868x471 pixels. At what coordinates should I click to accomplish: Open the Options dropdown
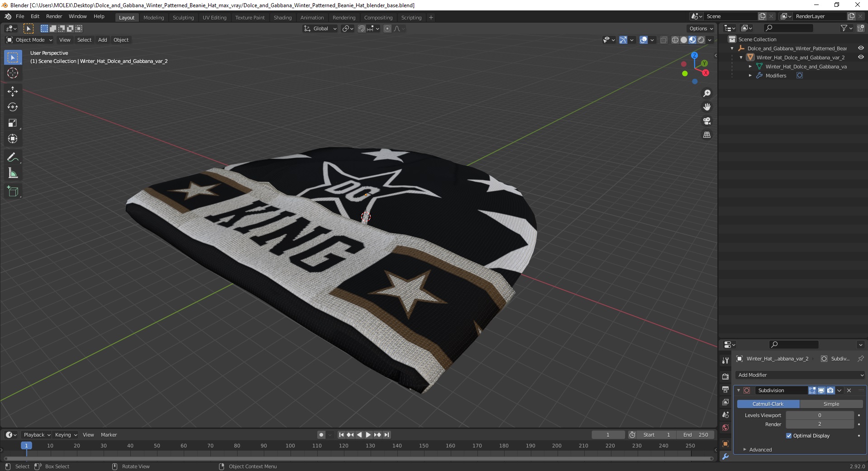pyautogui.click(x=701, y=29)
